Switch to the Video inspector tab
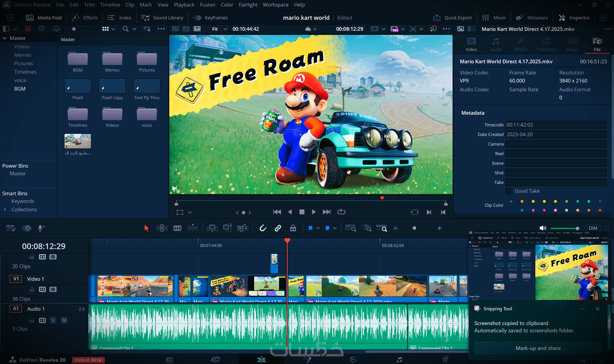This screenshot has width=614, height=364. click(471, 44)
